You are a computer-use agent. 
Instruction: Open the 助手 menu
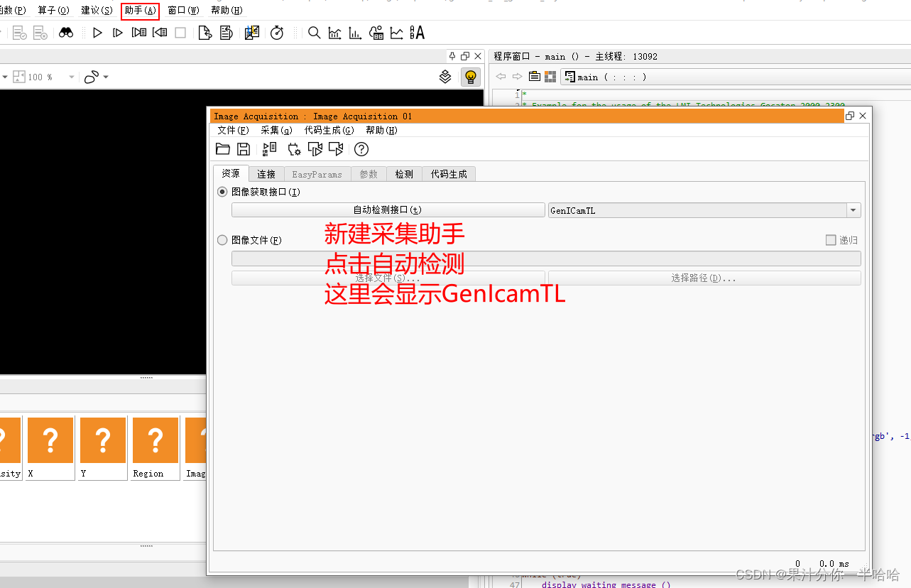pyautogui.click(x=140, y=10)
